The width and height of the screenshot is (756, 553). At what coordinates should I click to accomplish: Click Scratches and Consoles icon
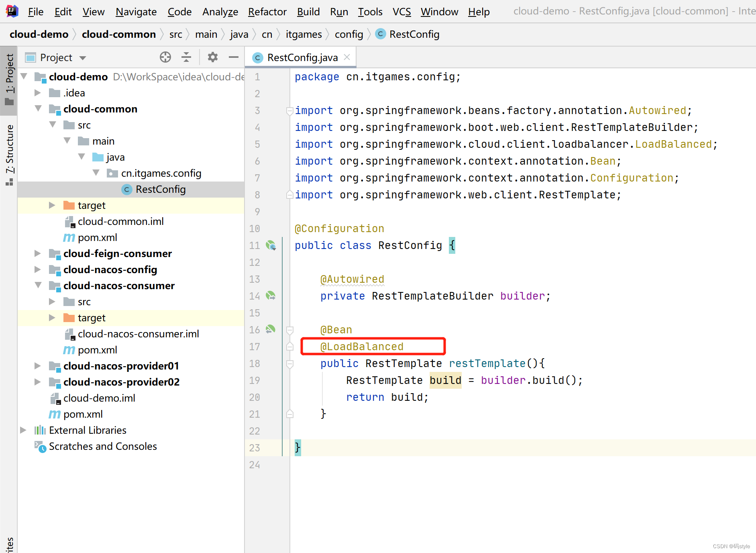coord(40,447)
